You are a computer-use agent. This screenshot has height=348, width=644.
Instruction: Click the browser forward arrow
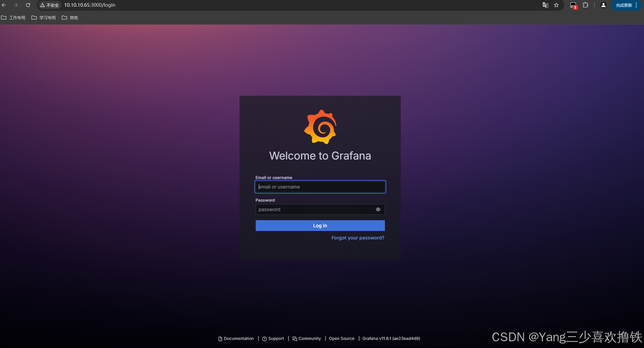[16, 5]
